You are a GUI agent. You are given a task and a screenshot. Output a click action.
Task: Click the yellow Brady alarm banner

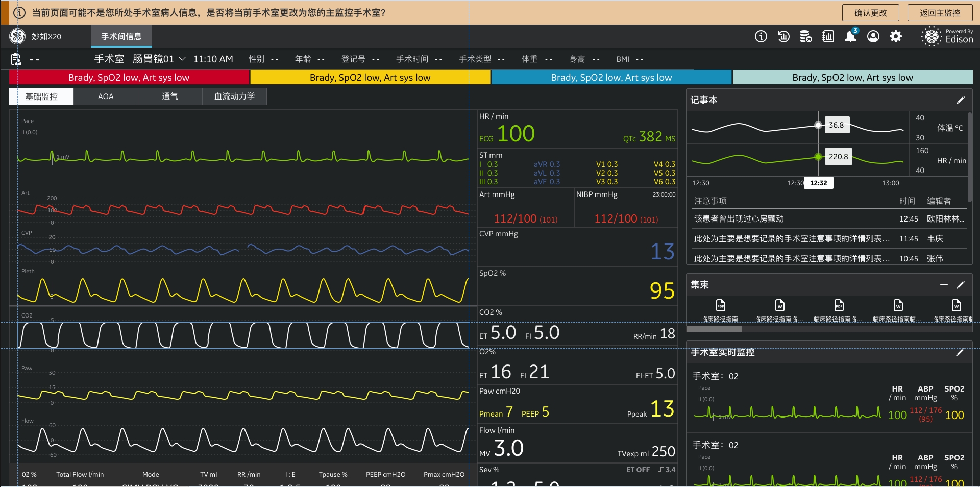coord(370,77)
